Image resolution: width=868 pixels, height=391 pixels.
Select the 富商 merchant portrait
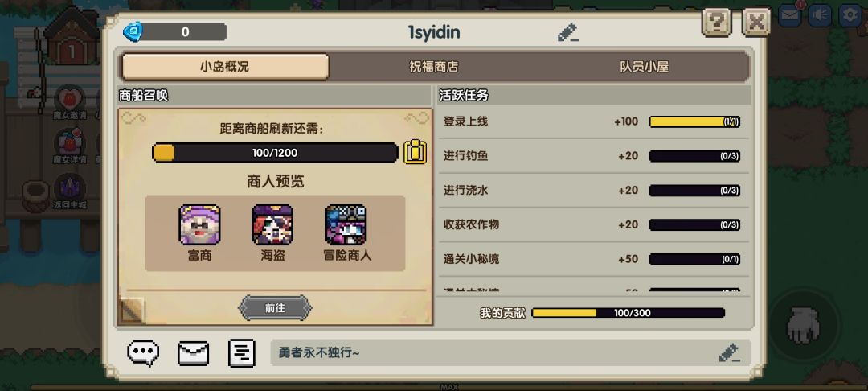(199, 224)
